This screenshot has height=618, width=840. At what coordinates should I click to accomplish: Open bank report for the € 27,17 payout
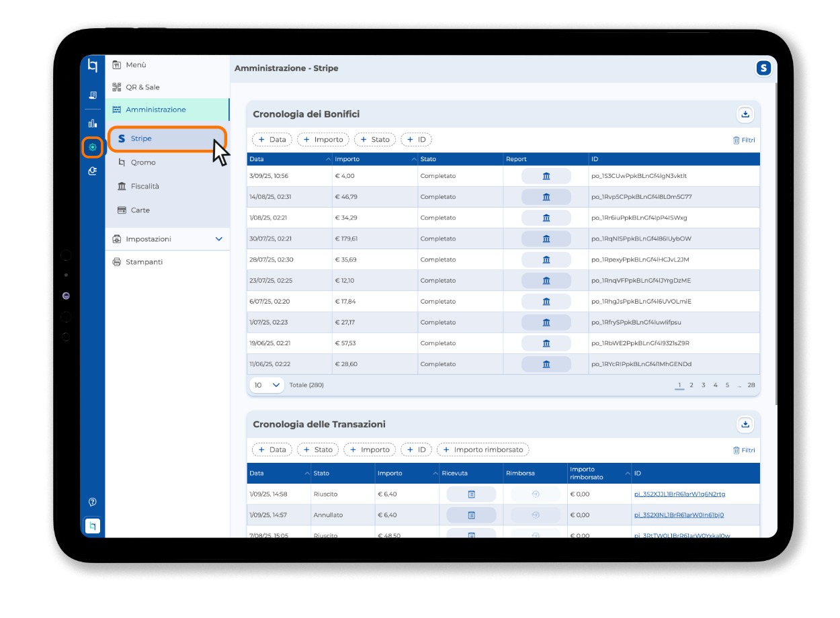[546, 322]
